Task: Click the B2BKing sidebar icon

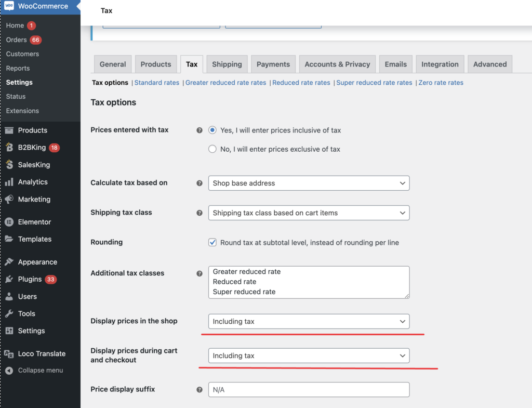Action: click(x=9, y=147)
